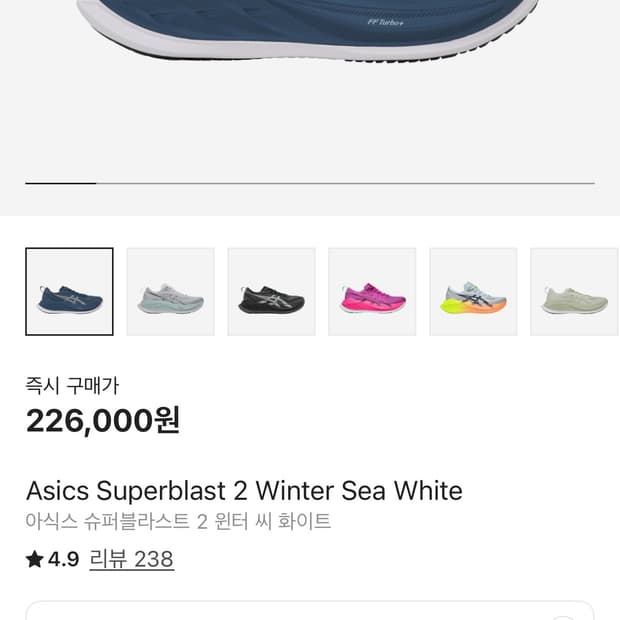Tap the 즉시 구매가 label
This screenshot has width=620, height=620.
coord(72,385)
